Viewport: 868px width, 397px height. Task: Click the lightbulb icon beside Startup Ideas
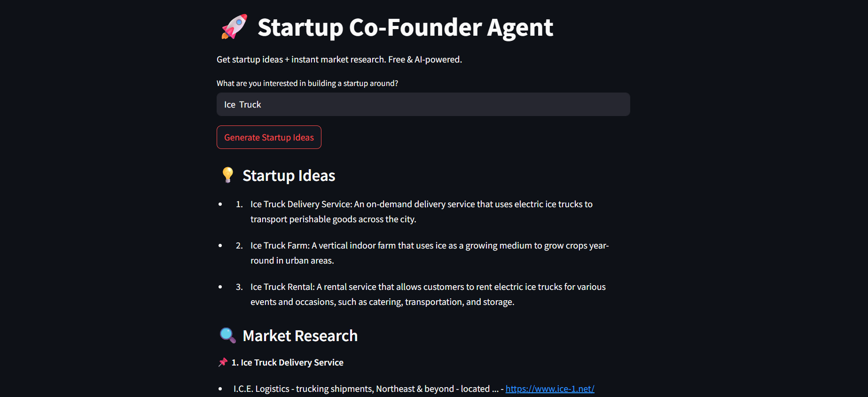click(x=227, y=175)
